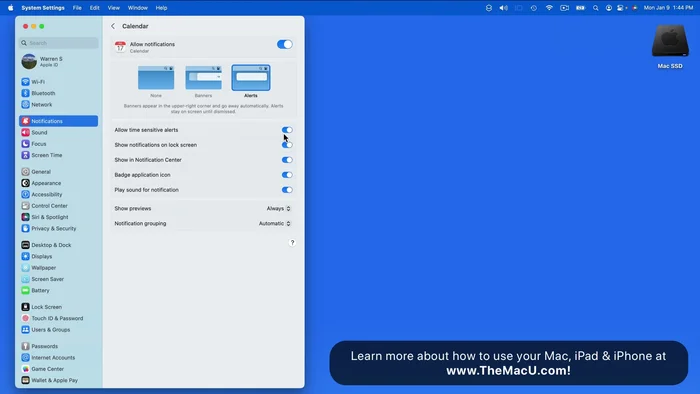Choose Alerts notification style
This screenshot has height=394, width=700.
coord(251,78)
